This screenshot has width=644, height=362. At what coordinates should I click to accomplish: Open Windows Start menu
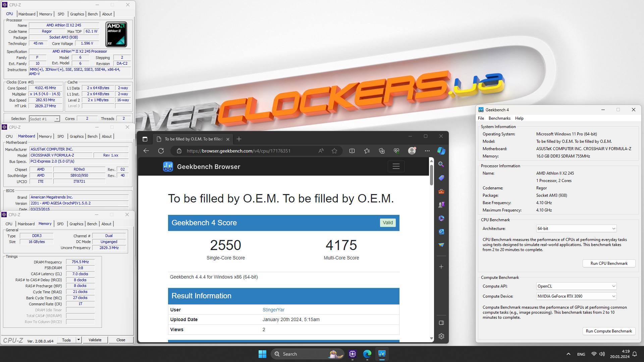(x=262, y=354)
